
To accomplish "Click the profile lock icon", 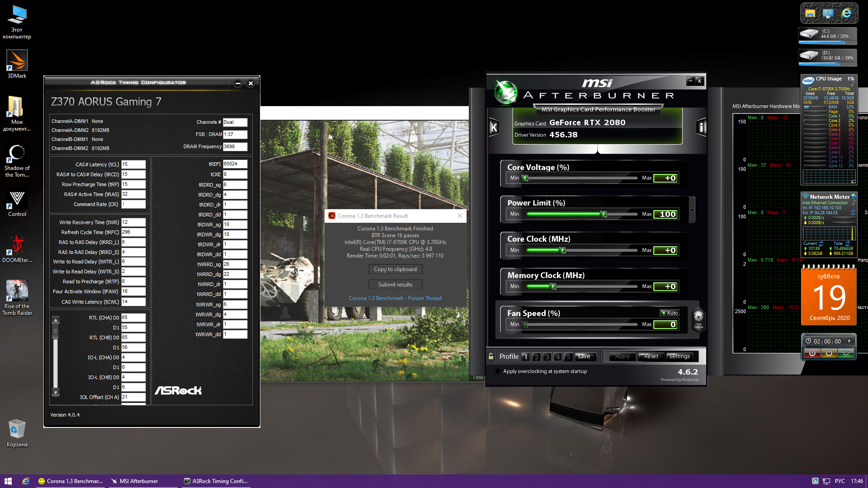I will (491, 357).
